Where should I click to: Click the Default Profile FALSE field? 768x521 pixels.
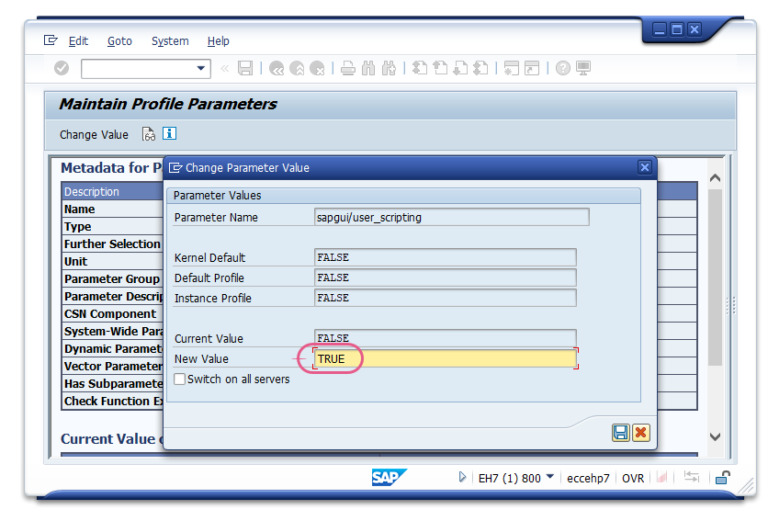tap(445, 278)
